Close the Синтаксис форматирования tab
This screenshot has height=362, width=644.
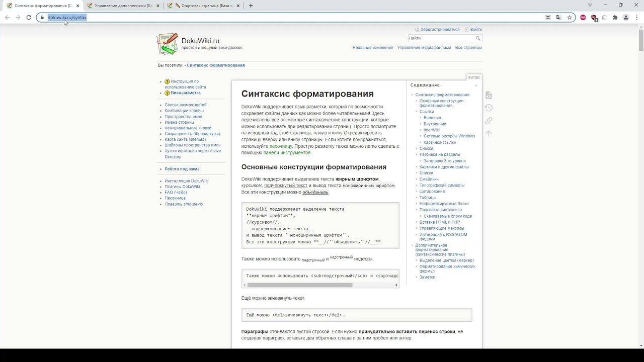click(78, 6)
